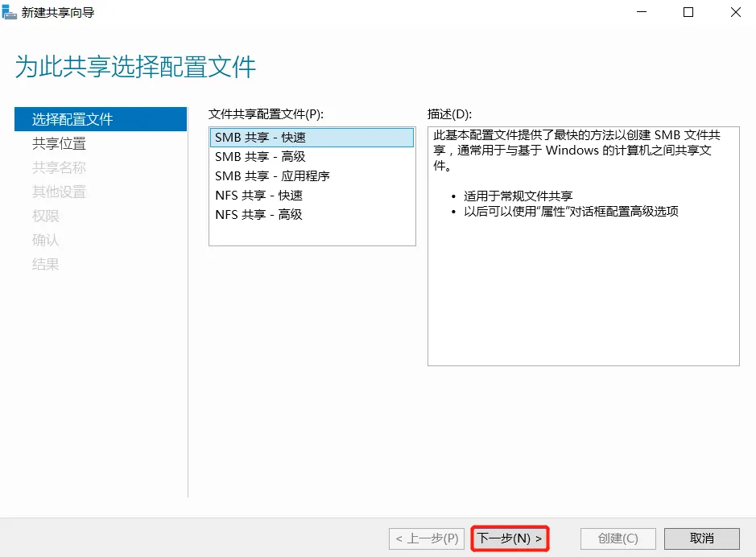This screenshot has height=557, width=756.
Task: Select the 选择配置文件 step in sidebar
Action: 72,119
